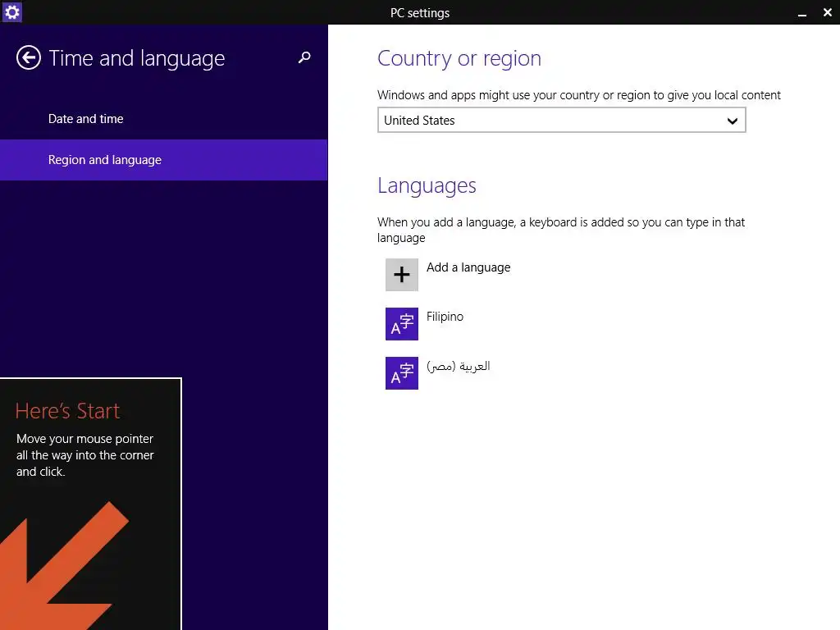Open the United States country dropdown
The height and width of the screenshot is (630, 840).
(561, 120)
